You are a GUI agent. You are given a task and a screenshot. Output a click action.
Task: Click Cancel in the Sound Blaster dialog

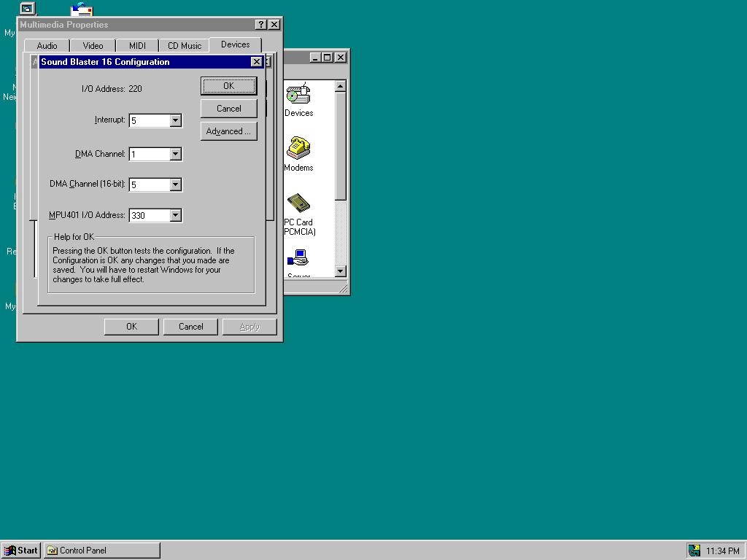coord(228,109)
